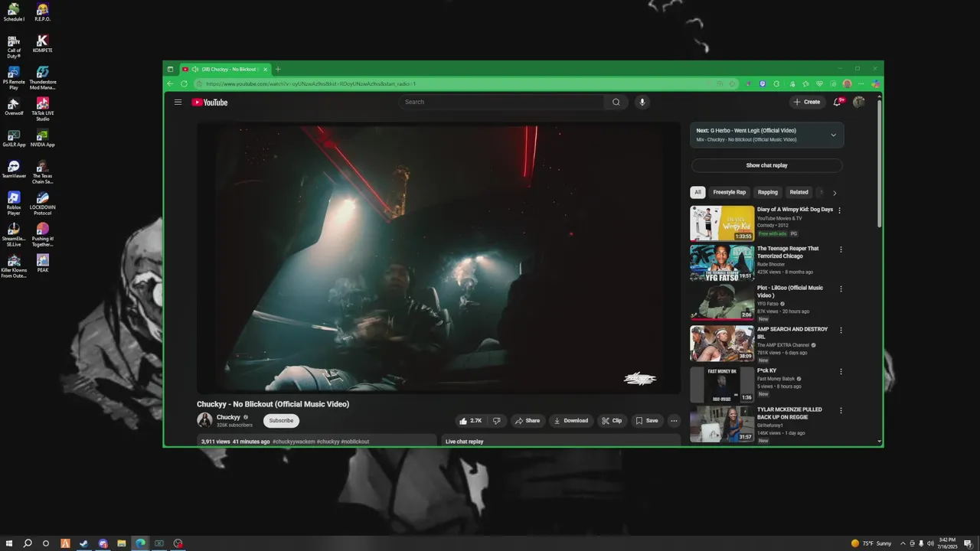Like the video with 2.7K thumbs up
This screenshot has height=551, width=980.
click(470, 421)
